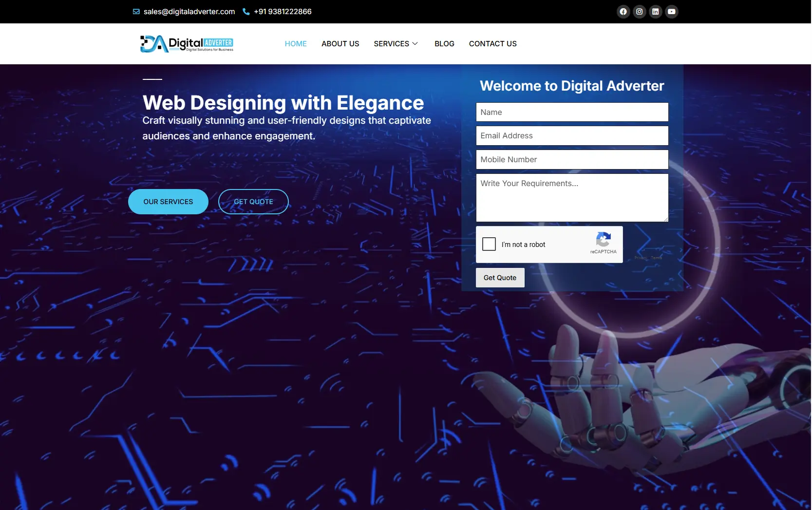Open the Facebook social icon

tap(623, 12)
